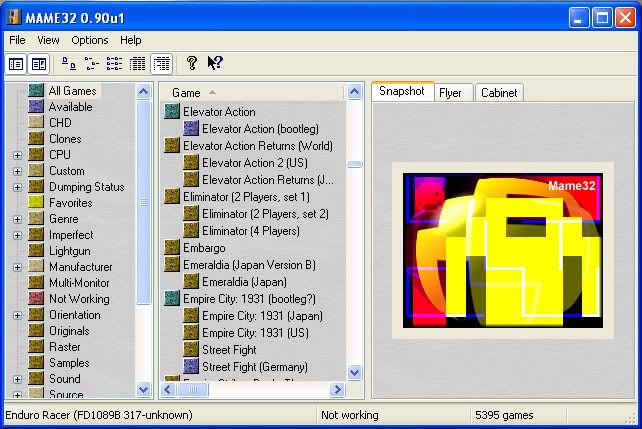Switch to small icons view
This screenshot has width=642, height=429.
click(x=92, y=63)
